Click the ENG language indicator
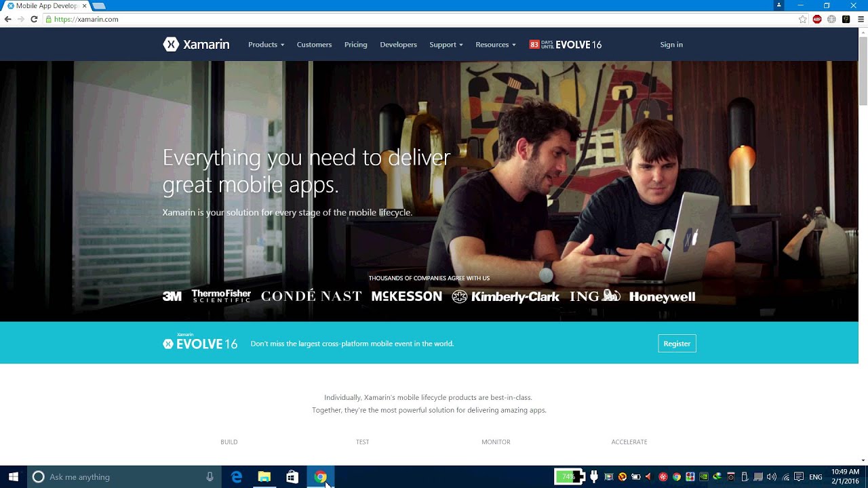The width and height of the screenshot is (868, 488). click(x=816, y=477)
